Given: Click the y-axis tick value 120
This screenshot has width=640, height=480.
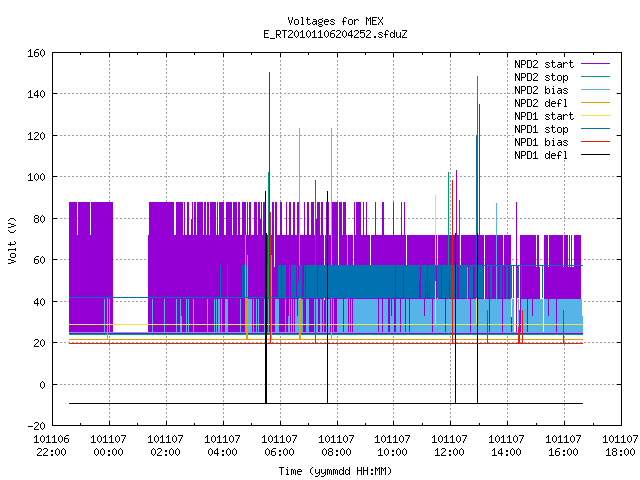Looking at the screenshot, I should (36, 136).
